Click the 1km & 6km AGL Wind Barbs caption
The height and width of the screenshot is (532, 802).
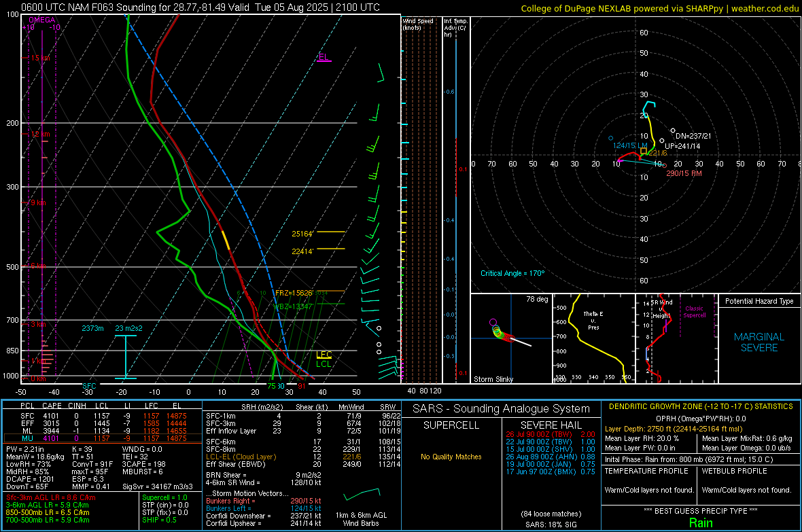(361, 519)
